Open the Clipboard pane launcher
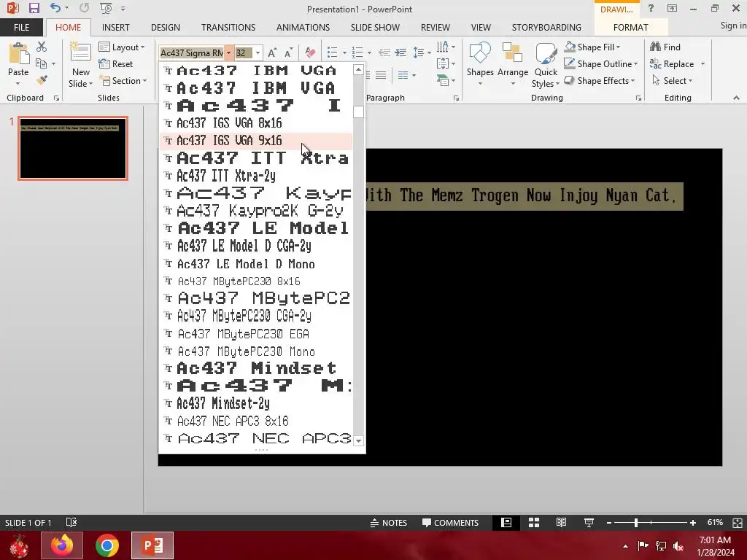This screenshot has width=747, height=560. [56, 98]
